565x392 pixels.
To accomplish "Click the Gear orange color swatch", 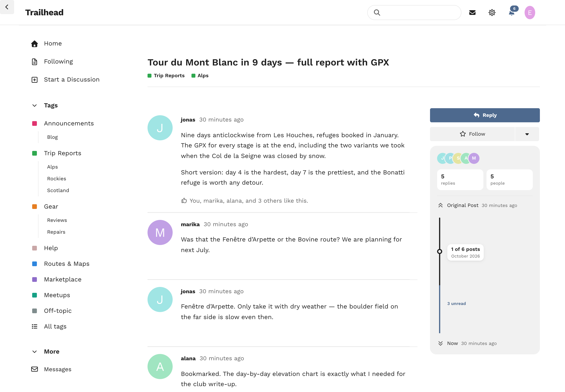I will coord(34,207).
